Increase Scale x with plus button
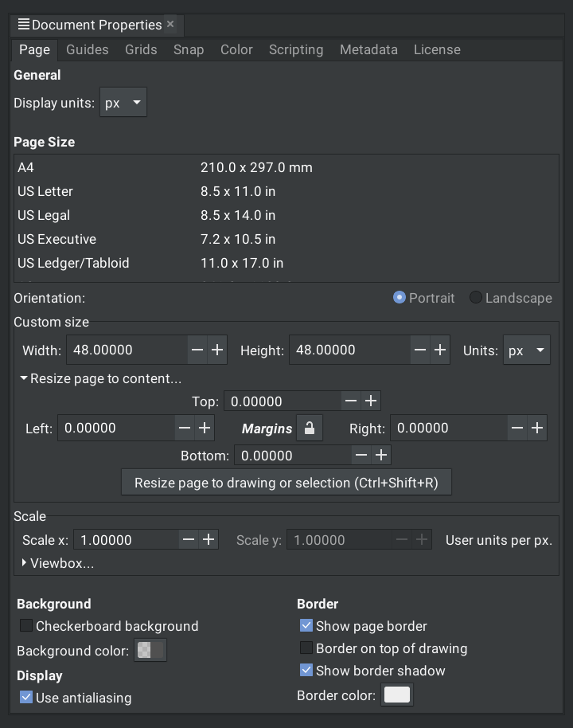This screenshot has width=573, height=728. pyautogui.click(x=209, y=540)
